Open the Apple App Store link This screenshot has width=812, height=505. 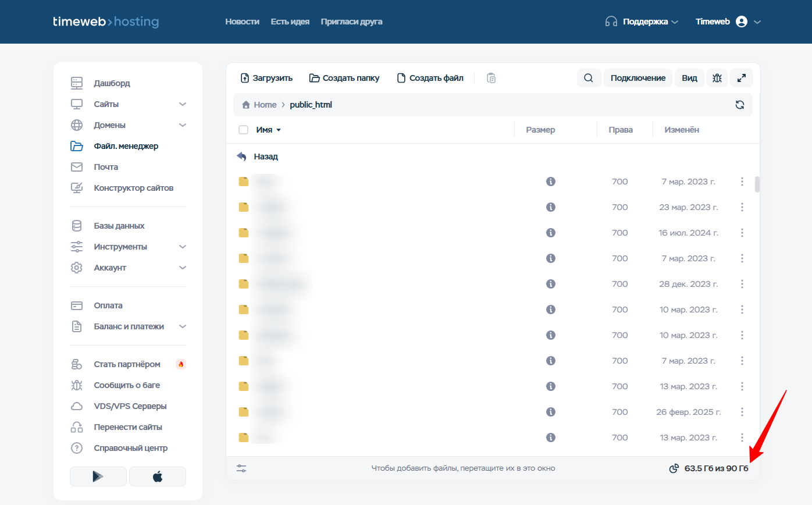158,476
